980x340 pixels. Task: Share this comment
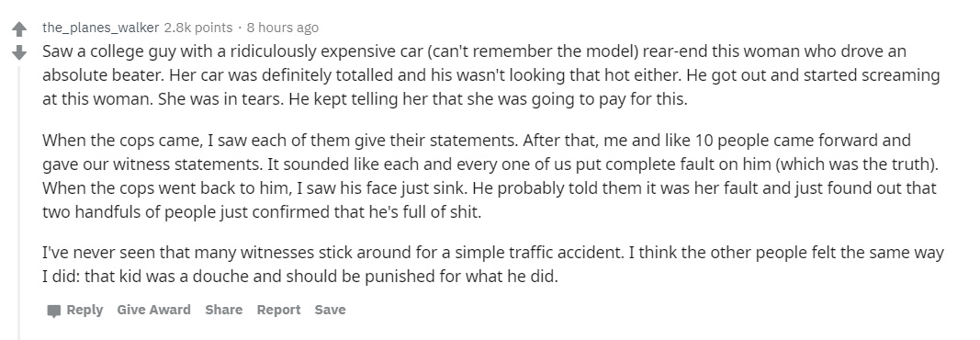[224, 310]
